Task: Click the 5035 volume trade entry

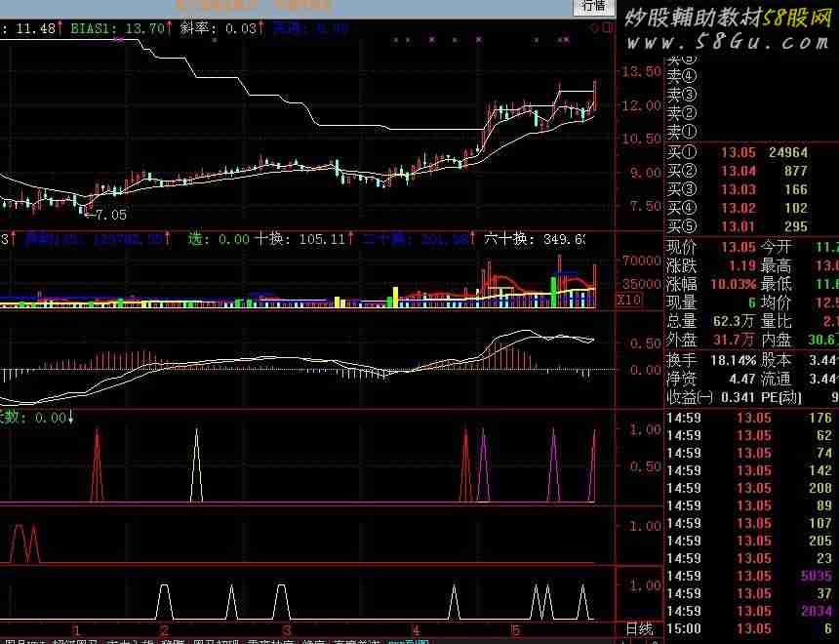Action: pyautogui.click(x=816, y=577)
